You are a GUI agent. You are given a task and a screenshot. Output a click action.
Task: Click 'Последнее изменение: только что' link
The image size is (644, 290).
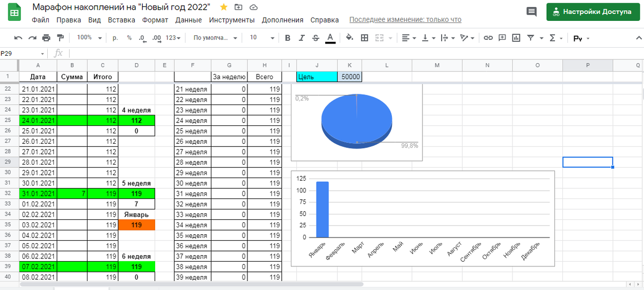click(x=405, y=20)
